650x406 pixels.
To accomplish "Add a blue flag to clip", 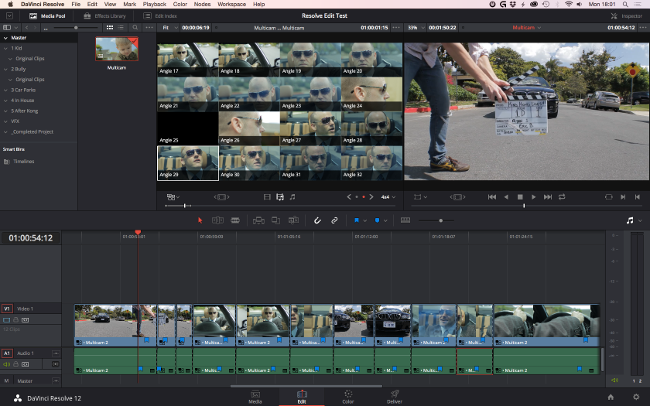I will pyautogui.click(x=356, y=220).
